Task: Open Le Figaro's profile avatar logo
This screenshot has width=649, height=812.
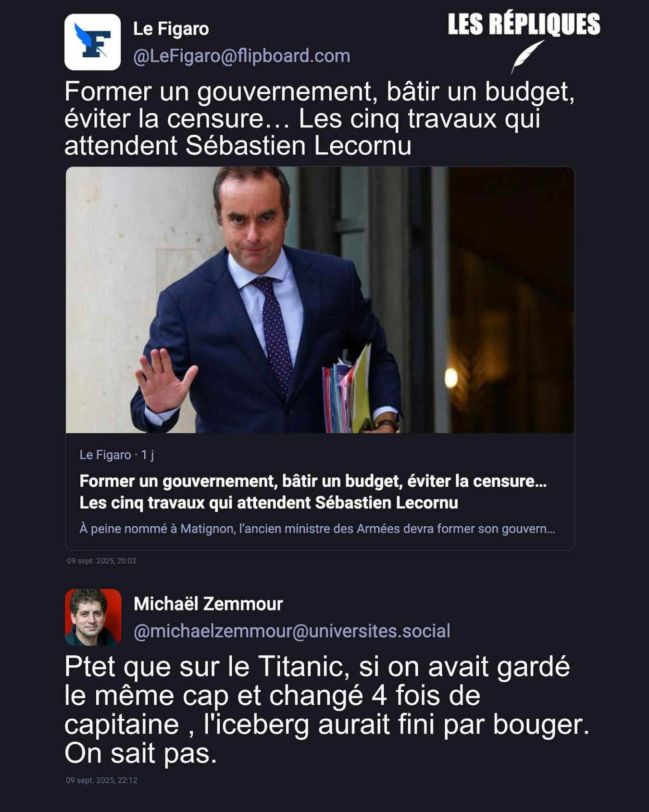Action: point(92,42)
